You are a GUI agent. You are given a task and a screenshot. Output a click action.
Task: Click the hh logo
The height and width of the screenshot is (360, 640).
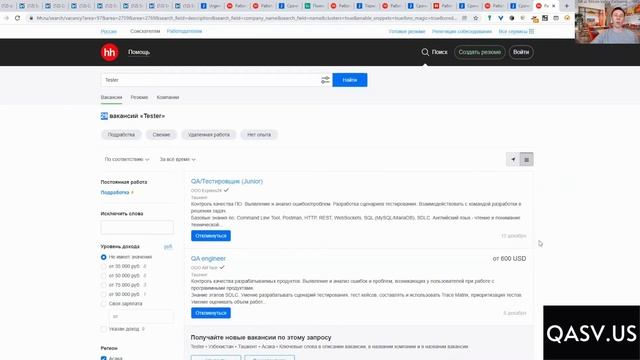[x=109, y=52]
